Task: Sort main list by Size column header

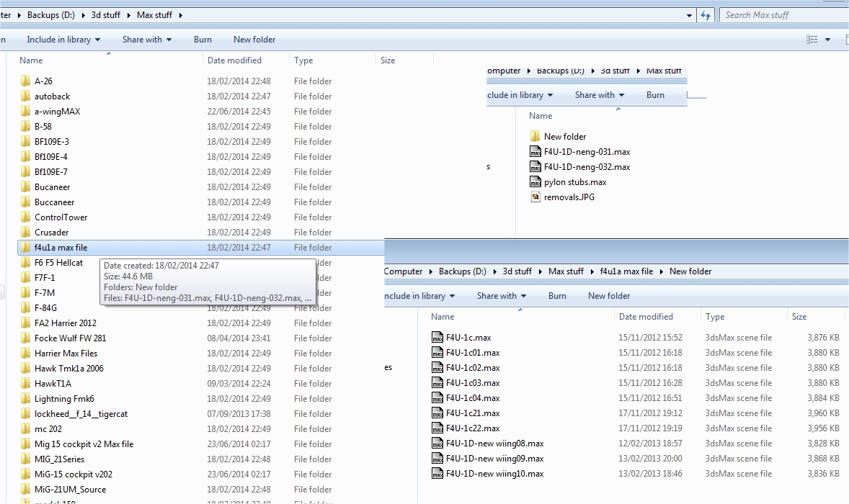Action: (x=388, y=60)
